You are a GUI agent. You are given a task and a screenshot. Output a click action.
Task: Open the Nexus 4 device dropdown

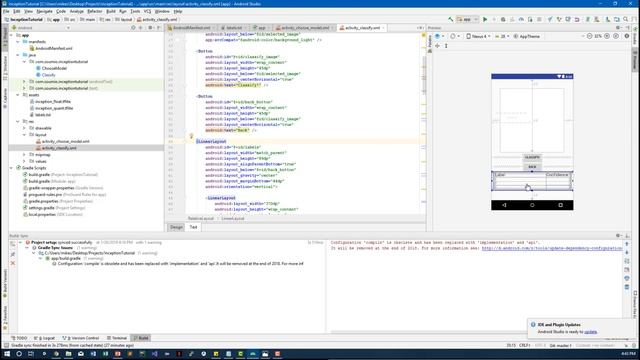click(x=478, y=36)
